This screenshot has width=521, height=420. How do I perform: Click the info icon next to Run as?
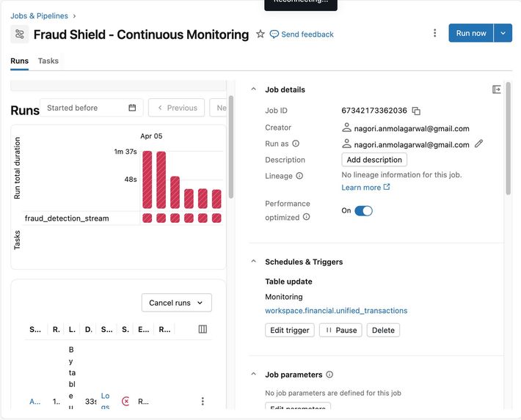pyautogui.click(x=296, y=144)
